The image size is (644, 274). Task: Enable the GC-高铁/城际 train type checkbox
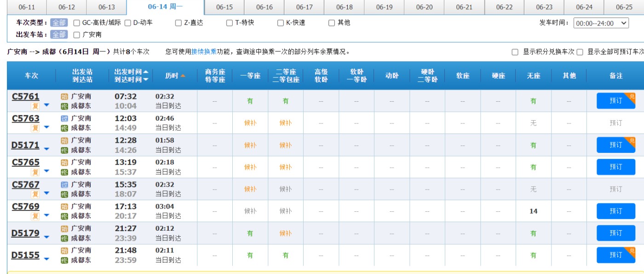[77, 23]
